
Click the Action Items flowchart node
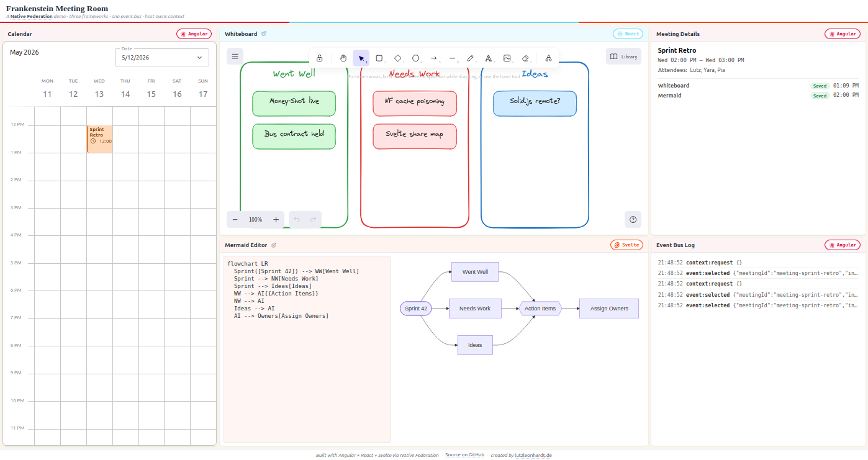coord(540,309)
